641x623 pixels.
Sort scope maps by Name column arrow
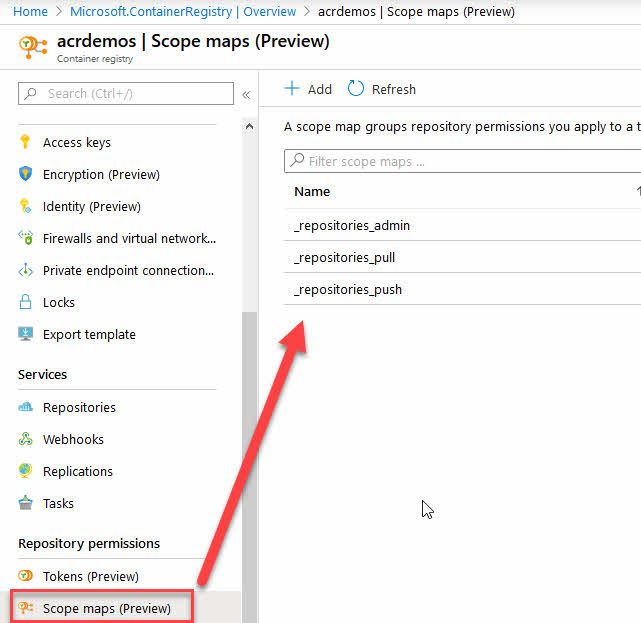[638, 191]
